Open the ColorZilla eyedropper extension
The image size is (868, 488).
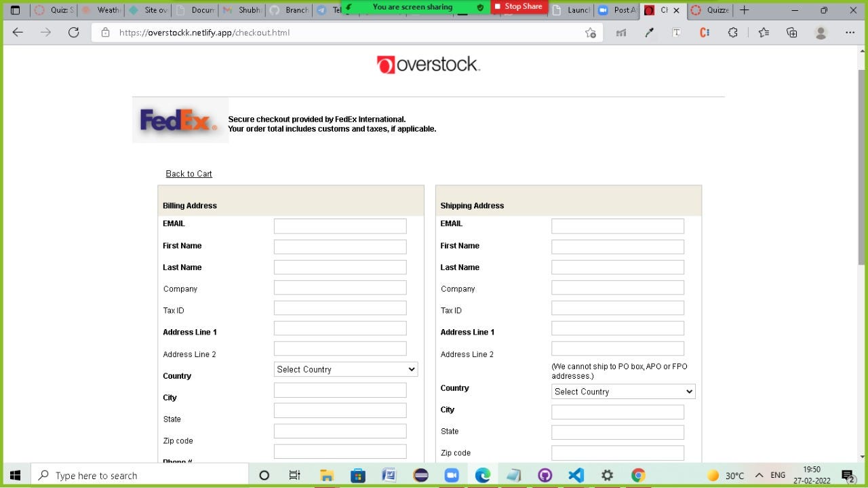click(x=649, y=32)
